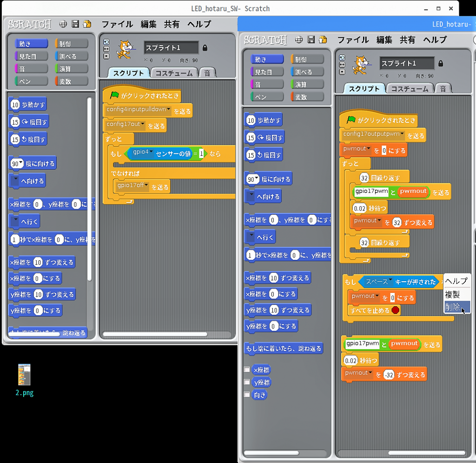The width and height of the screenshot is (476, 463).
Task: Select 調べる category in right window
Action: click(x=307, y=72)
